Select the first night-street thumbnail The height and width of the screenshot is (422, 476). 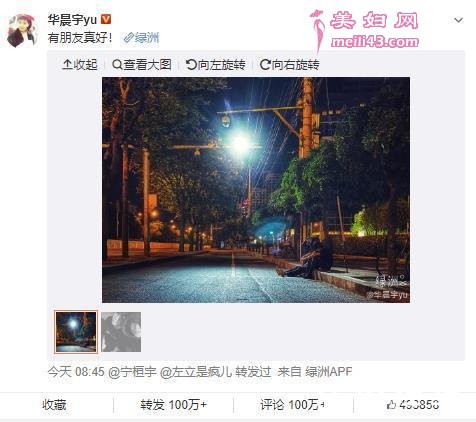tap(76, 332)
